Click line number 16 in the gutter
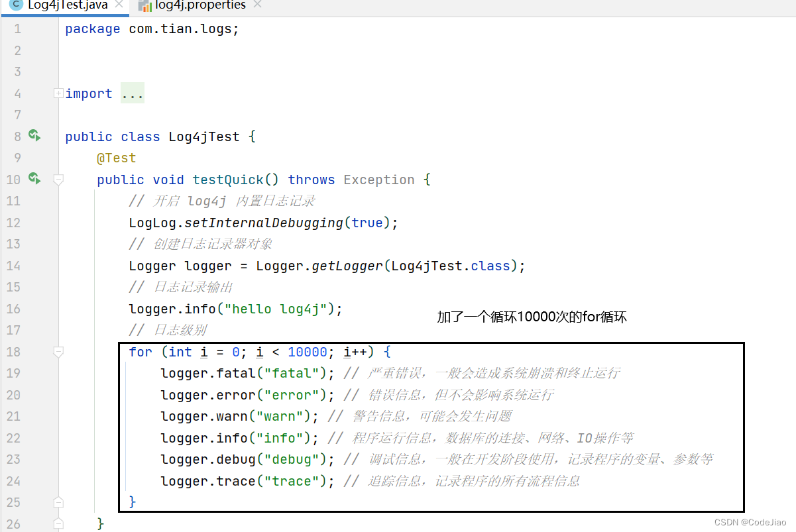796x532 pixels. click(13, 309)
